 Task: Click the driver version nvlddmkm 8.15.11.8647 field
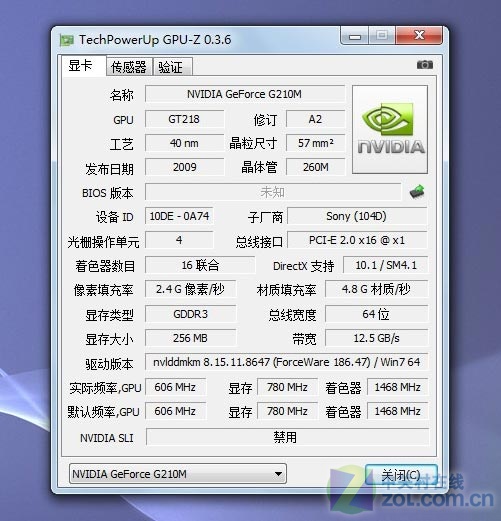pos(287,362)
